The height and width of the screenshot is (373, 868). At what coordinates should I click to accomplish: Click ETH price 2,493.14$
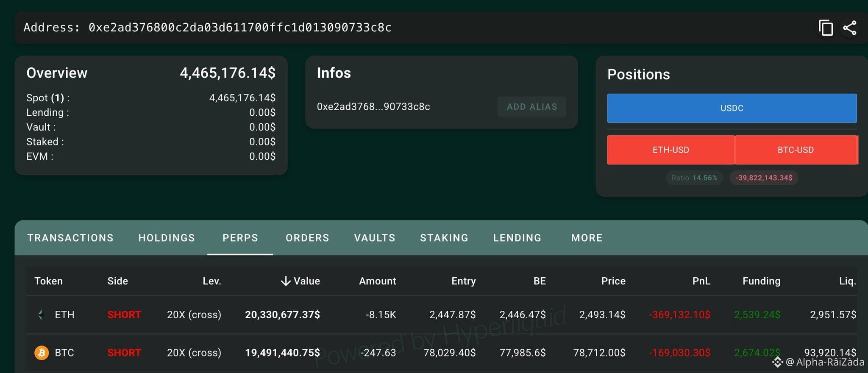coord(602,315)
